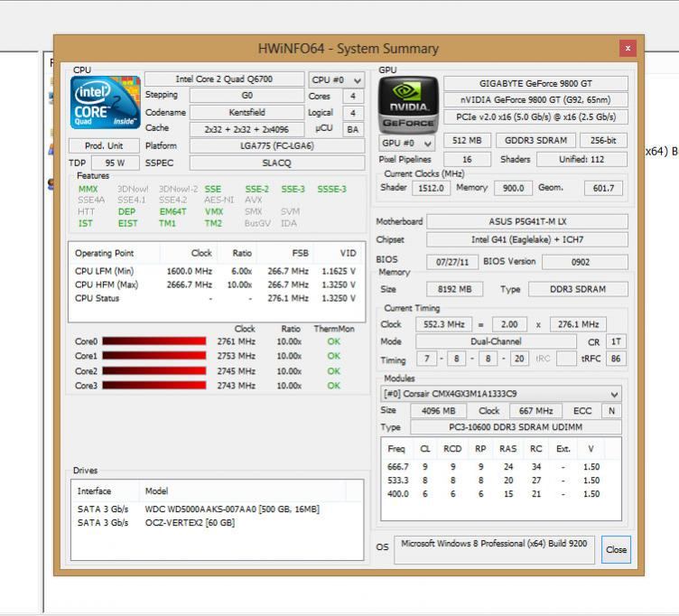Click the Operating Point column header
The image size is (679, 616).
[115, 253]
